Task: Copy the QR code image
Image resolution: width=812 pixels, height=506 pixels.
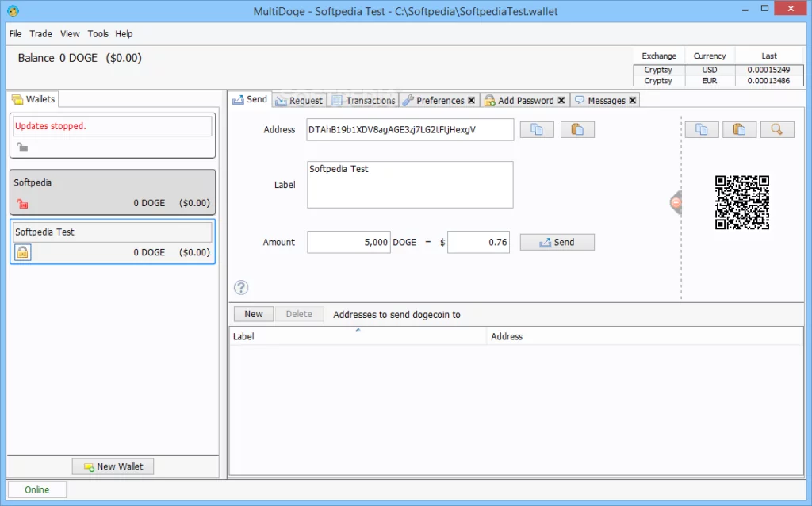Action: pyautogui.click(x=701, y=130)
